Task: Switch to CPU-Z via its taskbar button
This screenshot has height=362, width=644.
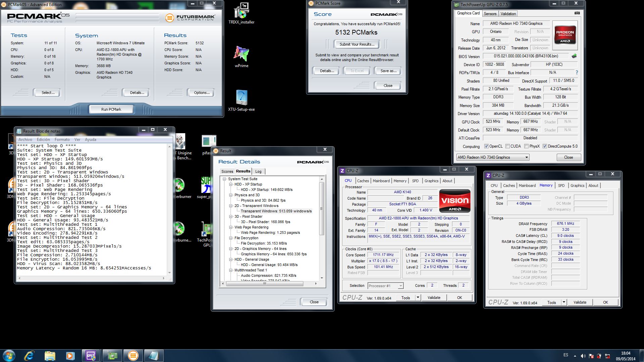Action: pos(91,355)
